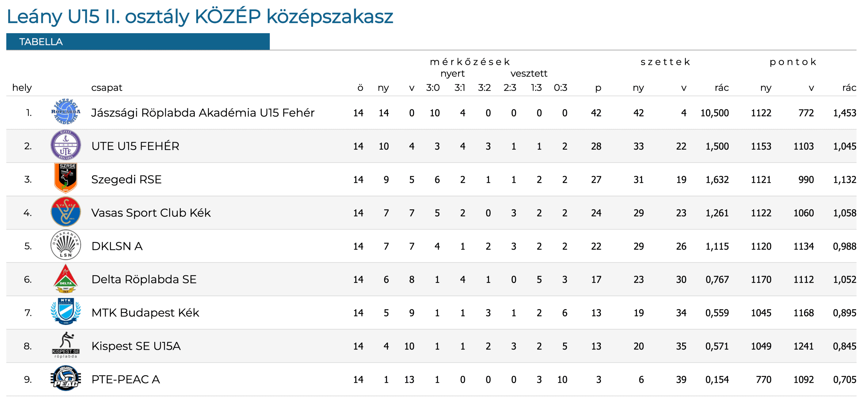This screenshot has height=401, width=868.
Task: Click the purple UTE club crest
Action: (65, 145)
